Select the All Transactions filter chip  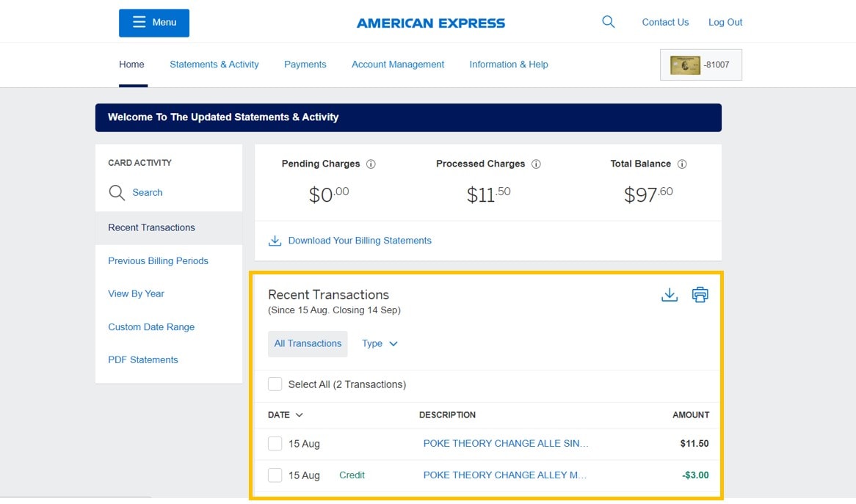point(308,343)
